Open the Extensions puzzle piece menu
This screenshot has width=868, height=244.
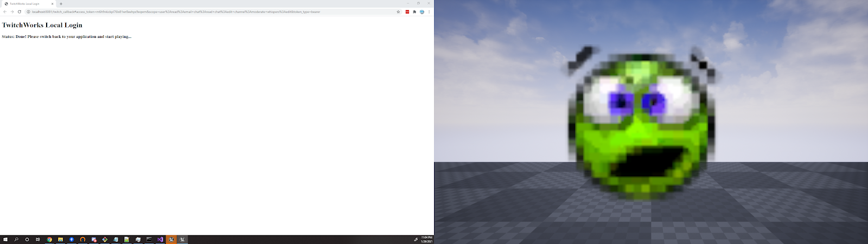click(414, 11)
